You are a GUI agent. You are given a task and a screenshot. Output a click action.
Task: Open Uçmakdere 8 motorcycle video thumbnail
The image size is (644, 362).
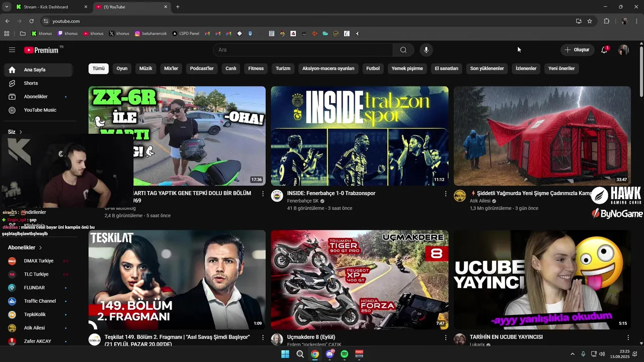(360, 280)
